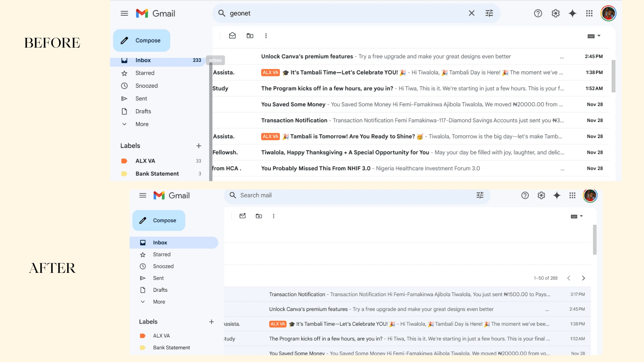644x362 pixels.
Task: Toggle the main menu hamburger in the bottom Gmail header
Action: tap(143, 195)
